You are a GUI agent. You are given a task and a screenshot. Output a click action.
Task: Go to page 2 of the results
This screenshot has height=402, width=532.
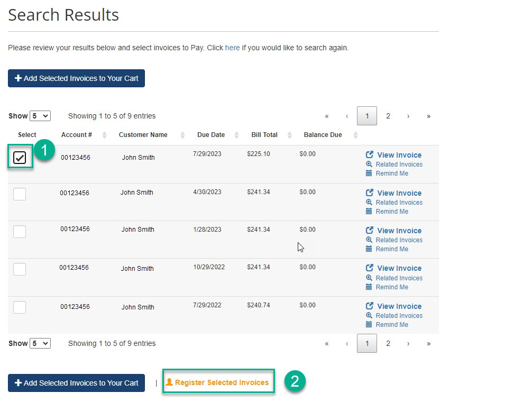click(x=388, y=115)
